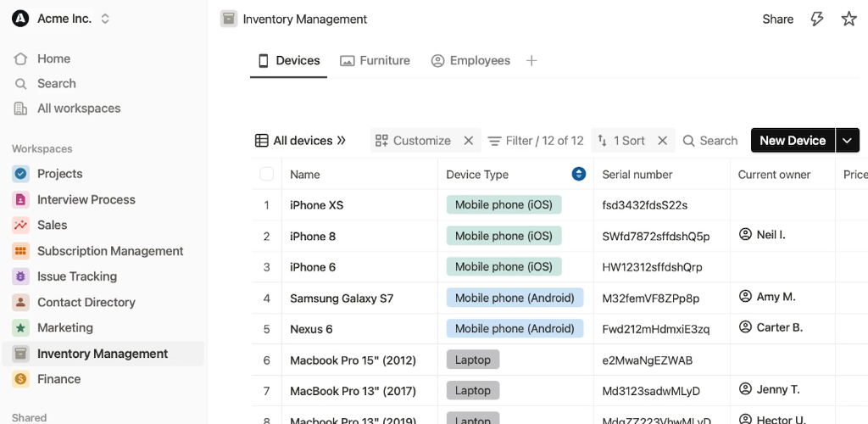Remove the 1 Sort with its X

[662, 141]
